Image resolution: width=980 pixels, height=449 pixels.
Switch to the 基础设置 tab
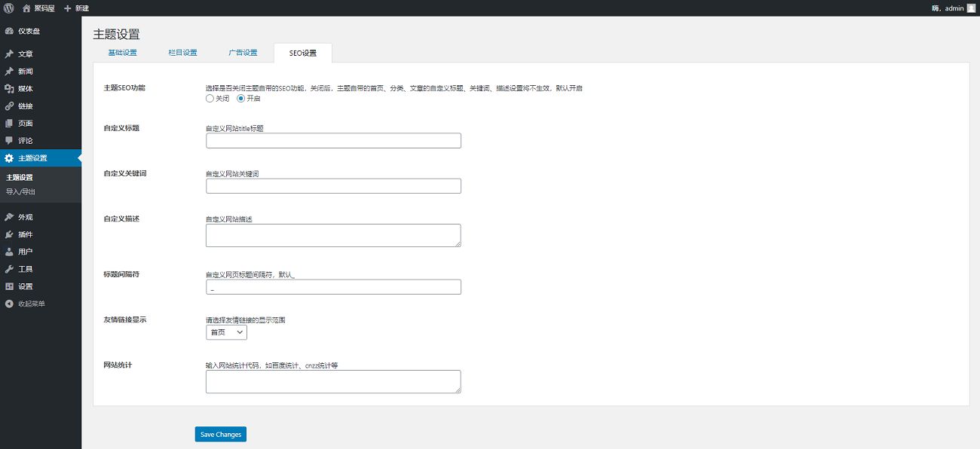coord(122,53)
